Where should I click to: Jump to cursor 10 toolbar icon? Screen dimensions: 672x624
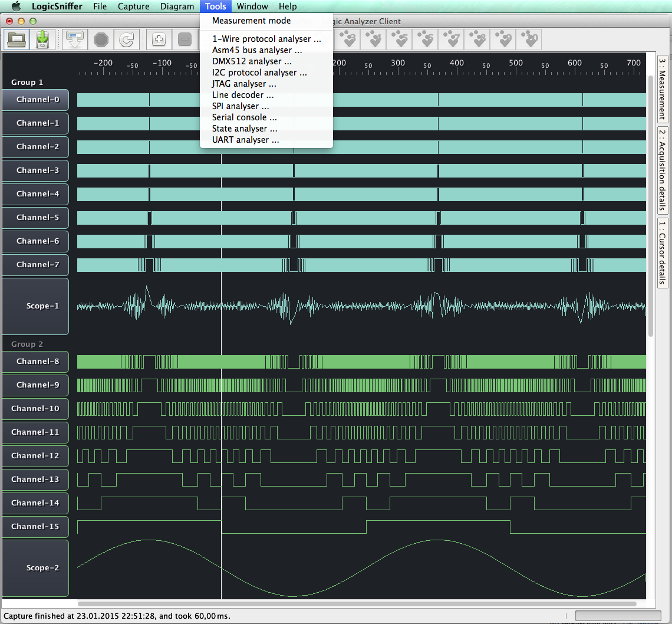(x=529, y=40)
